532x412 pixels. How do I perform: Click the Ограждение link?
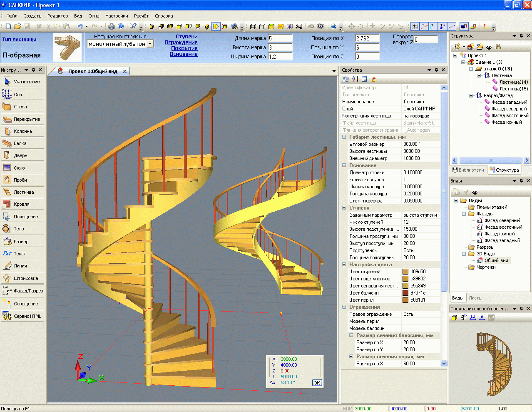(x=181, y=42)
